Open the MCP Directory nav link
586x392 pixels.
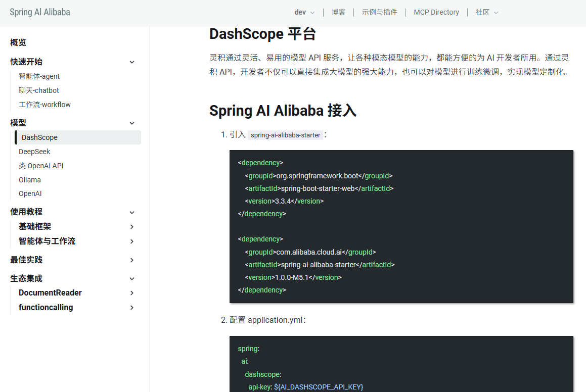436,12
